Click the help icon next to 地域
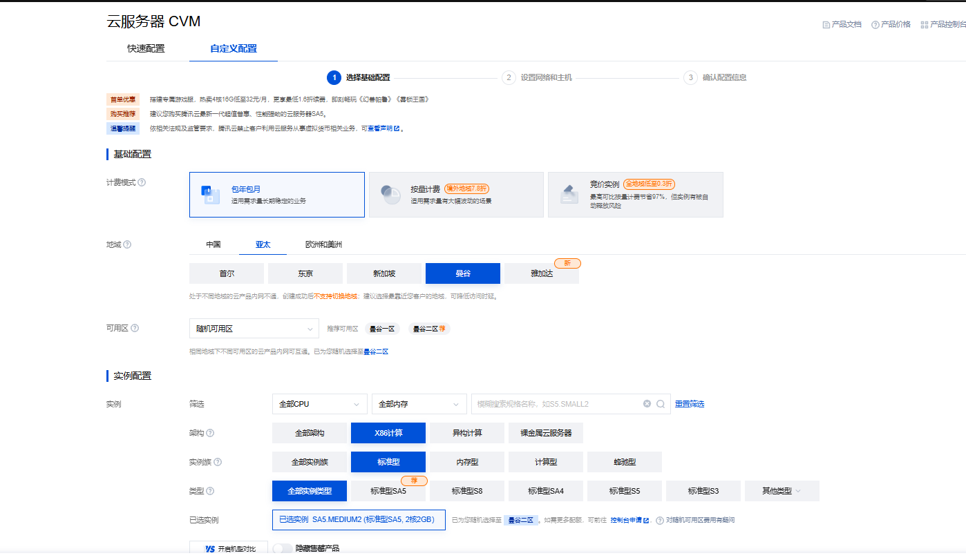This screenshot has width=966, height=560. 127,244
